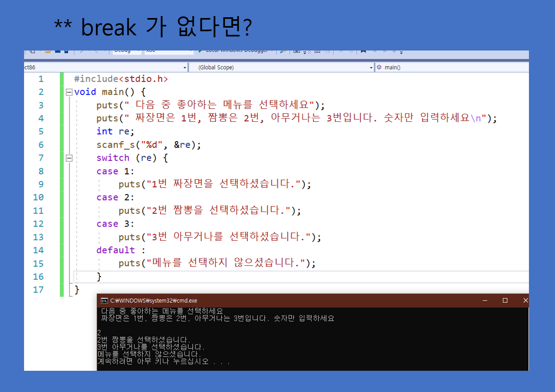Click console first line '다음 중 좋아하는 메뉴를 선택하세요'

point(162,311)
